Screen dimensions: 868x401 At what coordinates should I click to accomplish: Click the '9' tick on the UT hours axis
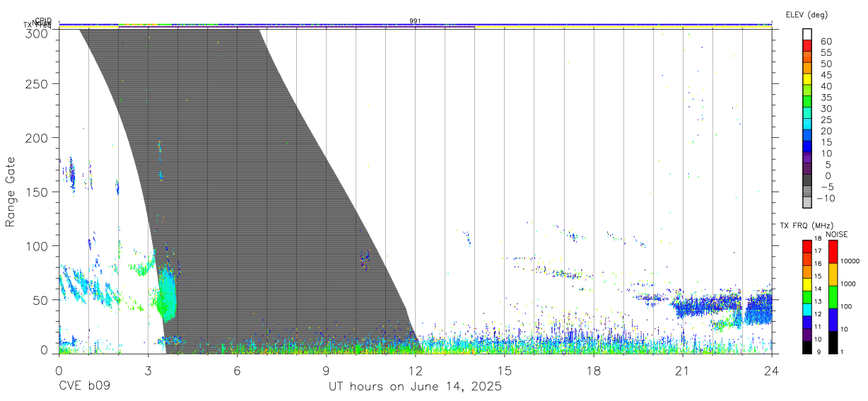326,370
